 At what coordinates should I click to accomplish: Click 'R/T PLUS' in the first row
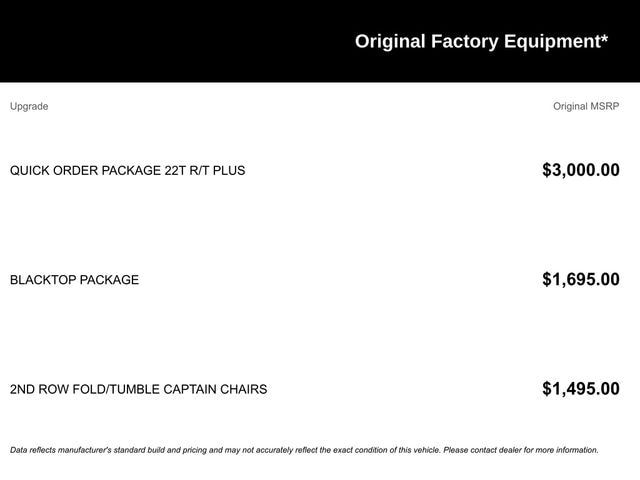(217, 170)
